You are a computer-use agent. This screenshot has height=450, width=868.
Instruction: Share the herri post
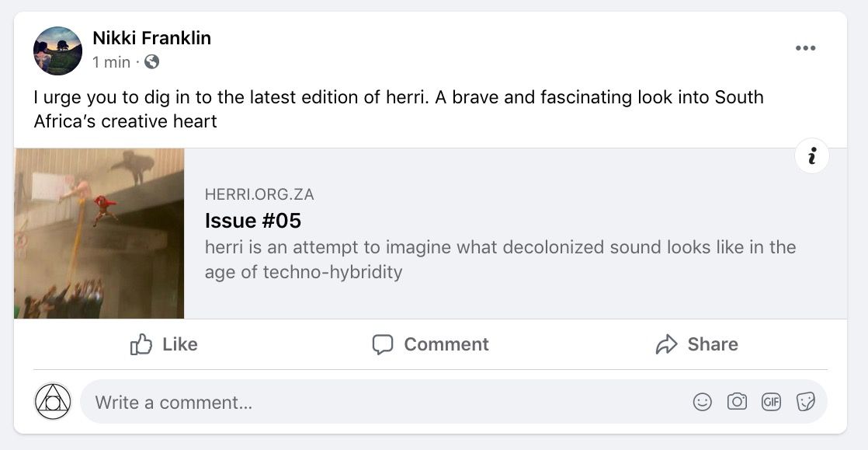[696, 344]
